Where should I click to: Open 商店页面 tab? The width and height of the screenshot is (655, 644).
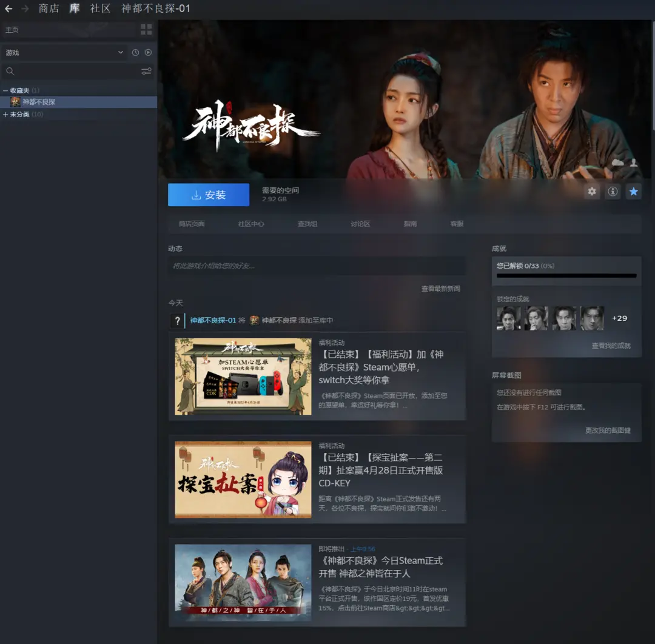coord(192,224)
